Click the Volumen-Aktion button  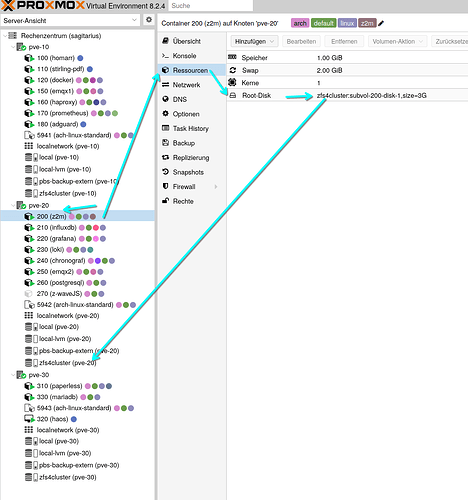pyautogui.click(x=398, y=41)
